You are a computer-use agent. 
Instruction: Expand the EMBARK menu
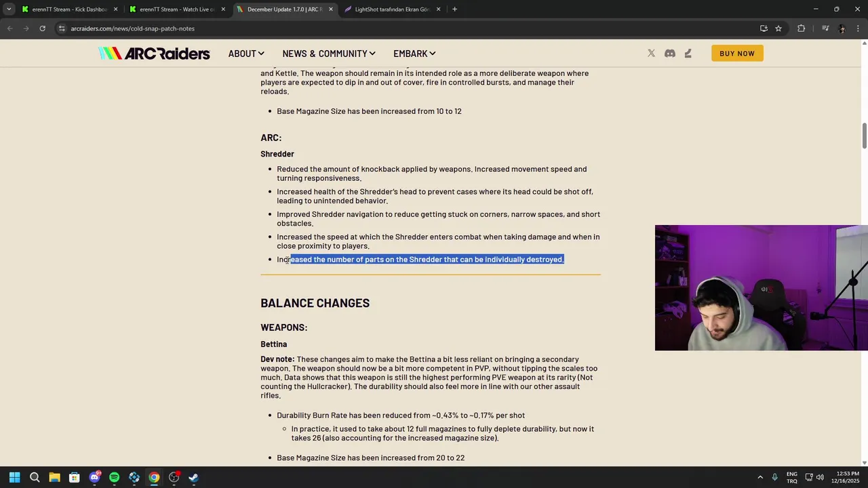[x=414, y=54]
